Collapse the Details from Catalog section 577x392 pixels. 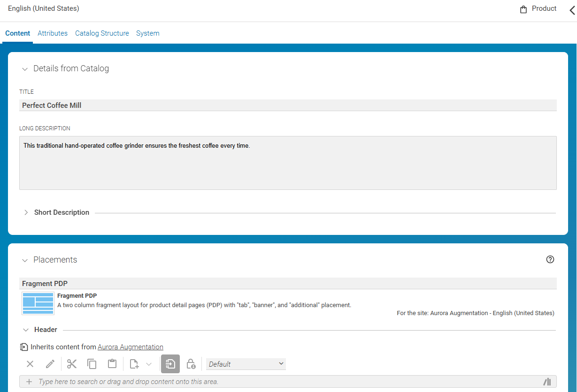tap(25, 69)
